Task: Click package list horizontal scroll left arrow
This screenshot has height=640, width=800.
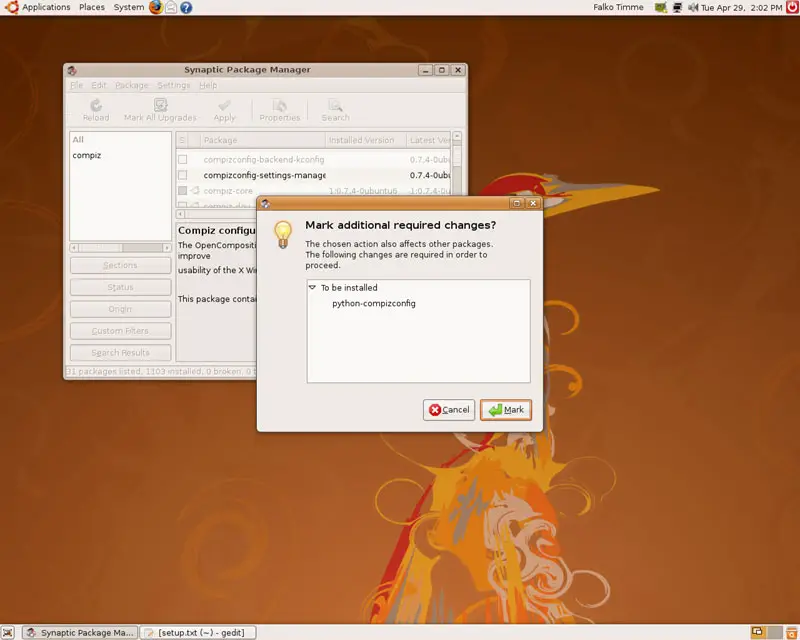Action: pos(181,214)
